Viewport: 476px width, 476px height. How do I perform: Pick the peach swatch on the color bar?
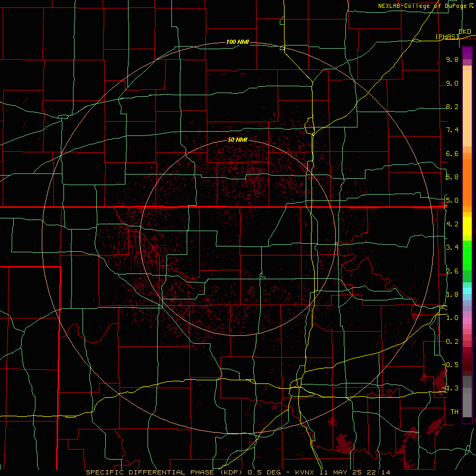467,108
